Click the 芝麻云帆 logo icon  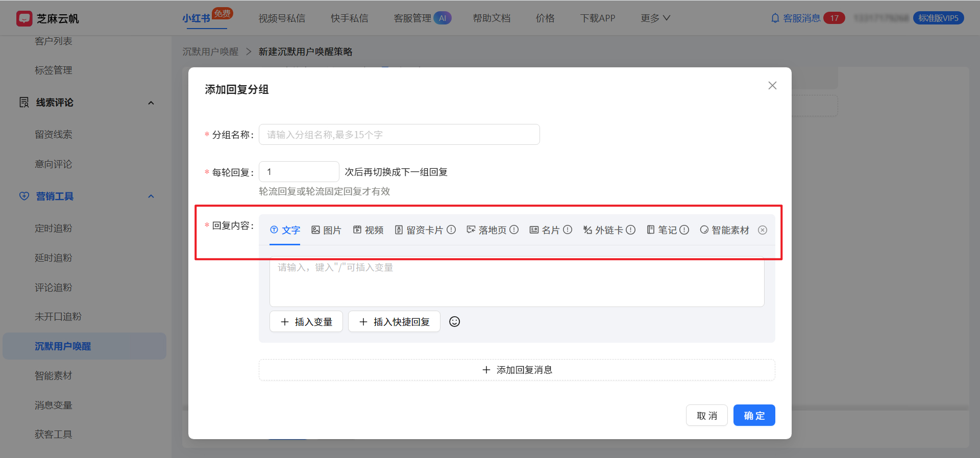click(x=24, y=18)
